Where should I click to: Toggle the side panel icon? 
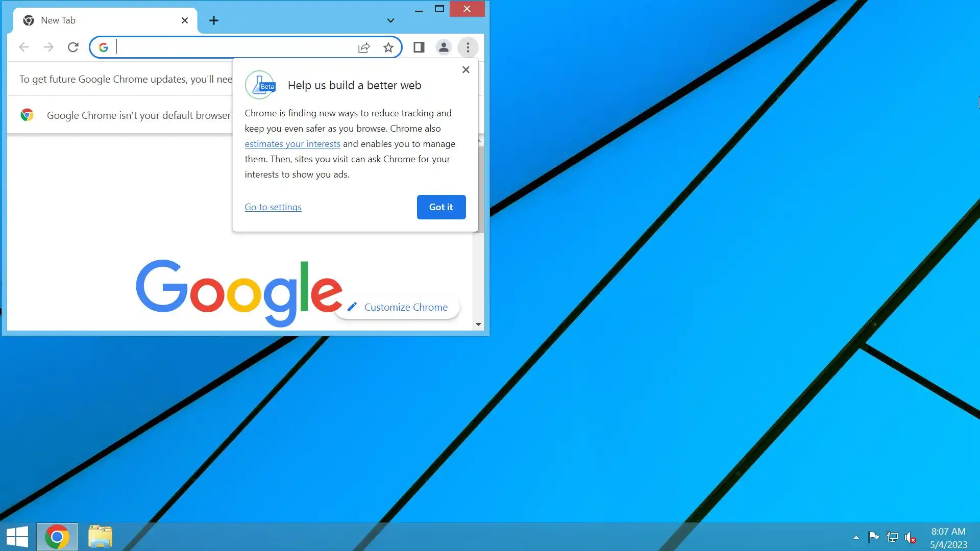coord(419,47)
